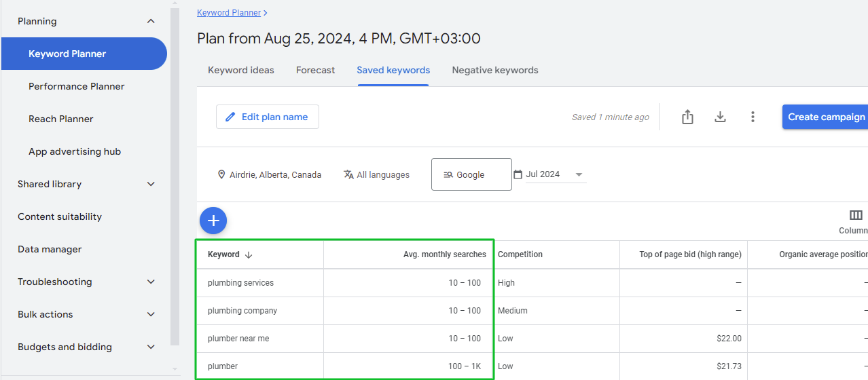Click the search network icon in Google box
Image resolution: width=868 pixels, height=380 pixels.
448,174
